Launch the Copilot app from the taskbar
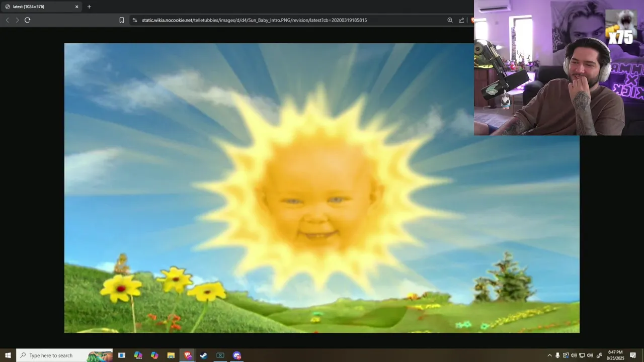The width and height of the screenshot is (644, 362). click(x=154, y=355)
